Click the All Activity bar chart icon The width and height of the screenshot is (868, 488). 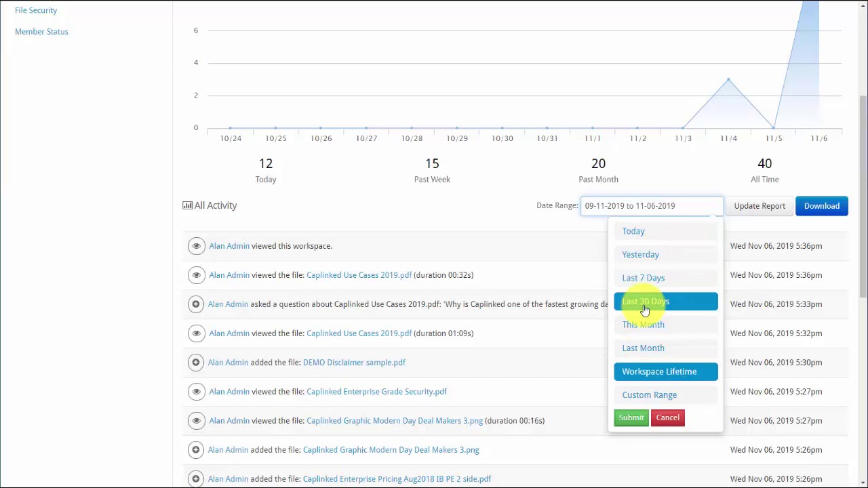point(187,205)
